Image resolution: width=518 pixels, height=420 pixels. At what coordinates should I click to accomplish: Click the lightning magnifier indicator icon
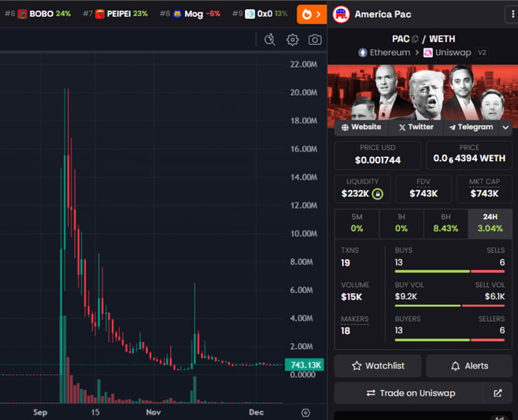[270, 40]
